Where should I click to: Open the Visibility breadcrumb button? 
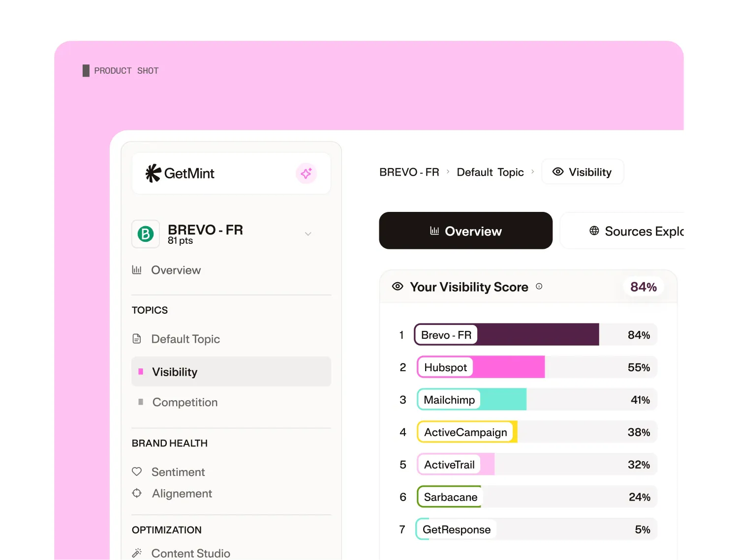click(x=583, y=172)
